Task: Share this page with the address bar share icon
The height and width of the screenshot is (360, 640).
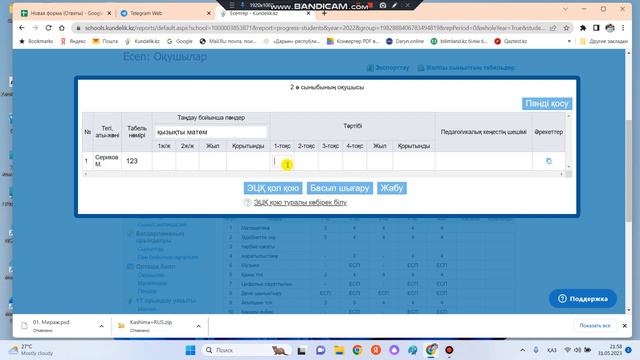Action: click(553, 28)
